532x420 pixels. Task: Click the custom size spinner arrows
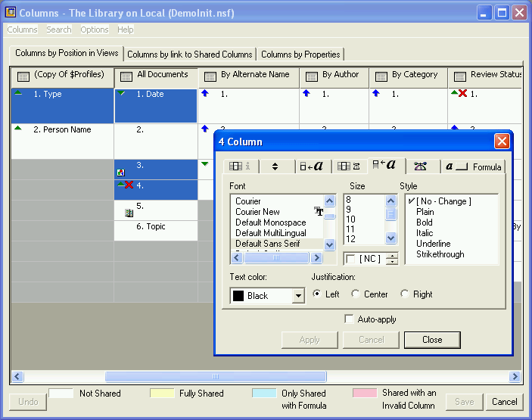point(392,259)
